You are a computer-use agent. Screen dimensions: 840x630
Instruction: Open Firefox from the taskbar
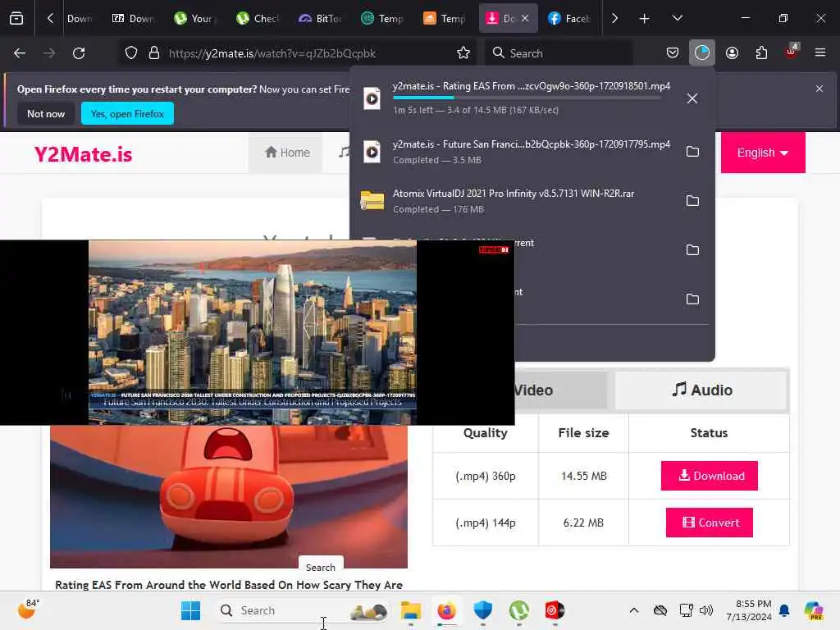[447, 610]
